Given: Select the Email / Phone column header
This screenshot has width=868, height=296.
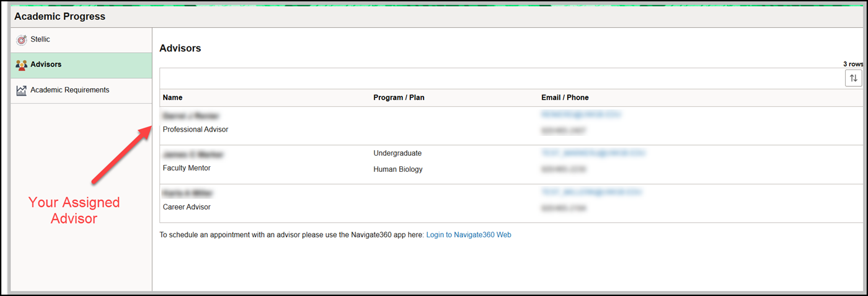Looking at the screenshot, I should (565, 97).
